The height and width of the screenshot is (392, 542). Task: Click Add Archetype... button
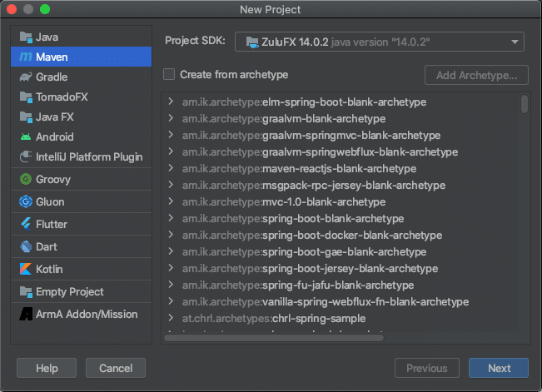476,75
